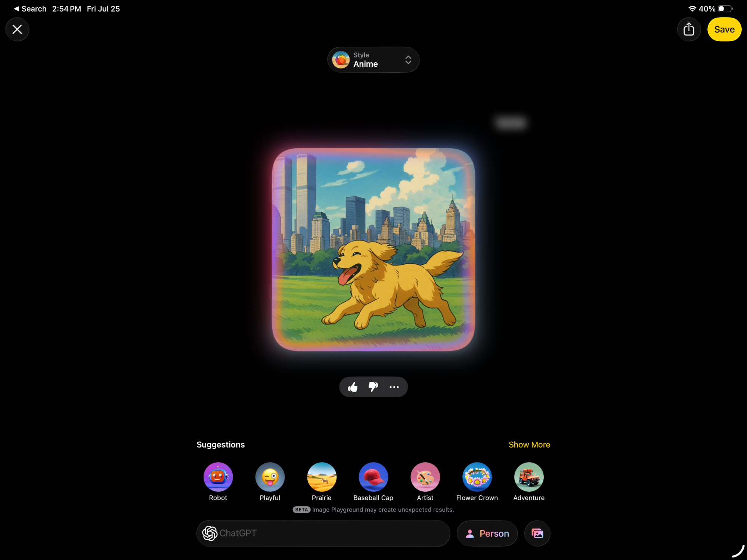Tap Show More to reveal additional suggestions
The height and width of the screenshot is (560, 747).
(x=529, y=444)
